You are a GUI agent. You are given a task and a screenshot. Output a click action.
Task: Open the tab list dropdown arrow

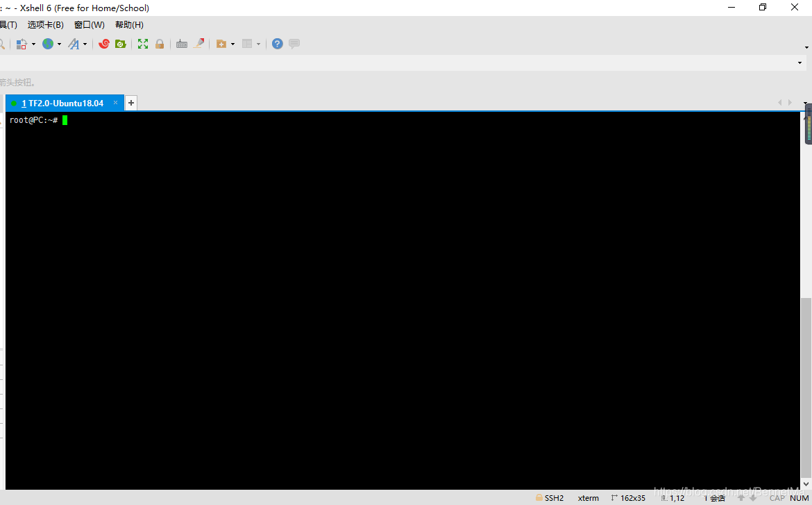click(805, 104)
